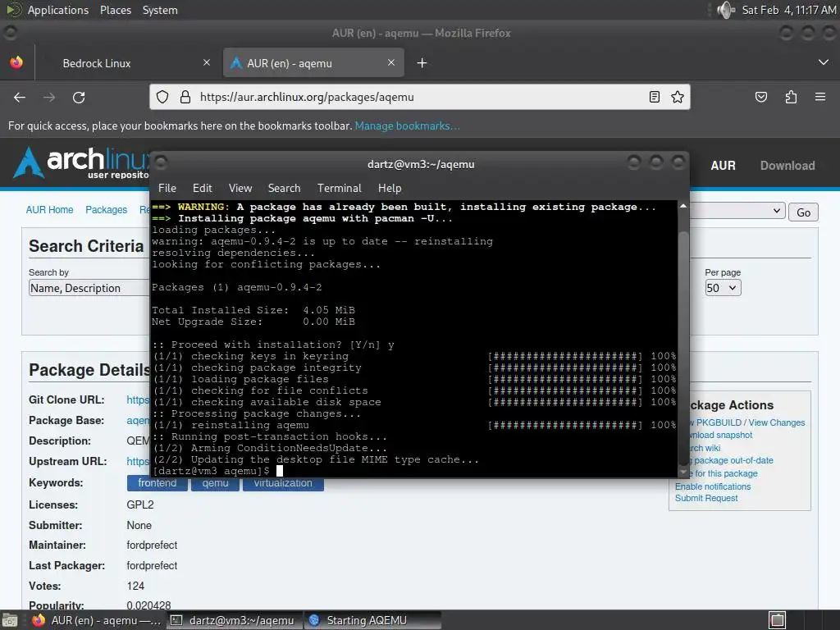Click the clock date in top panel

click(x=788, y=10)
